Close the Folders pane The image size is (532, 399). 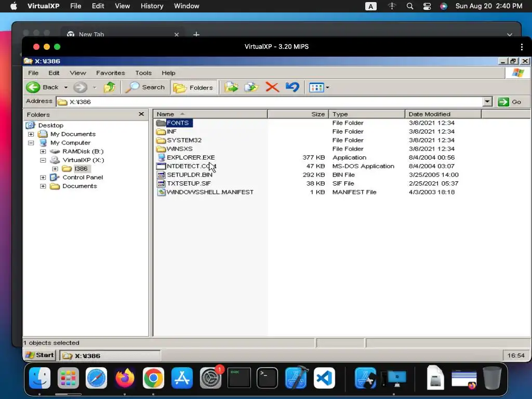click(141, 114)
